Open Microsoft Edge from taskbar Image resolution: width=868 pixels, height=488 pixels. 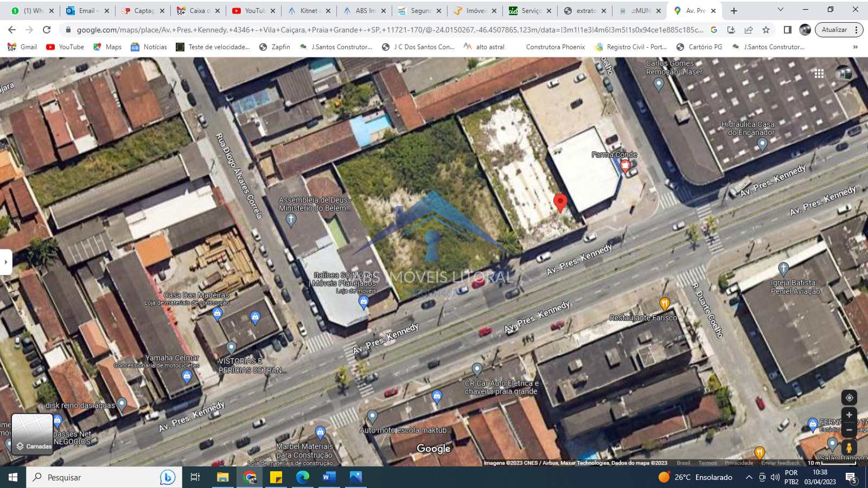(x=302, y=477)
